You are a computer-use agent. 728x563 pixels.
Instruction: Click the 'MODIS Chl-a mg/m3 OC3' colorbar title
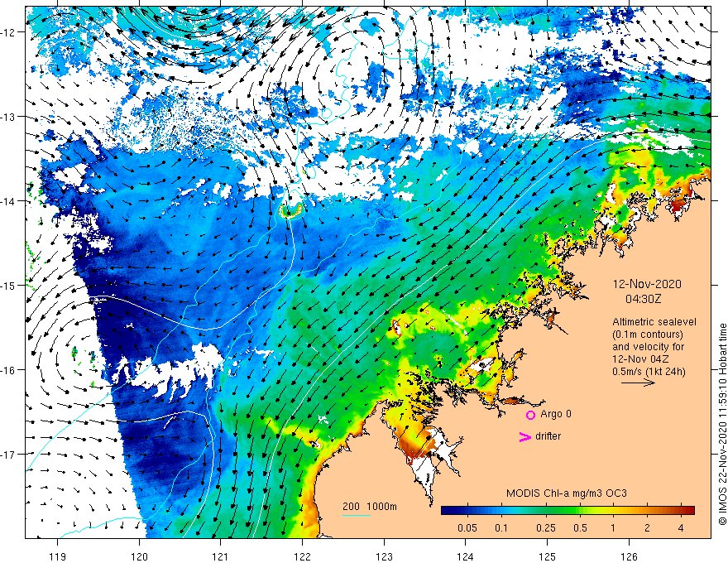pyautogui.click(x=567, y=493)
